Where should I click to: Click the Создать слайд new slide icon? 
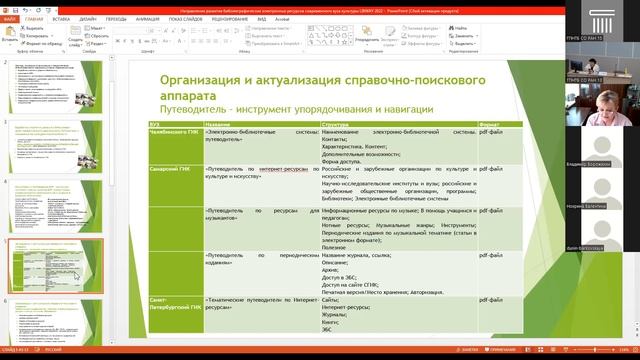click(x=76, y=31)
